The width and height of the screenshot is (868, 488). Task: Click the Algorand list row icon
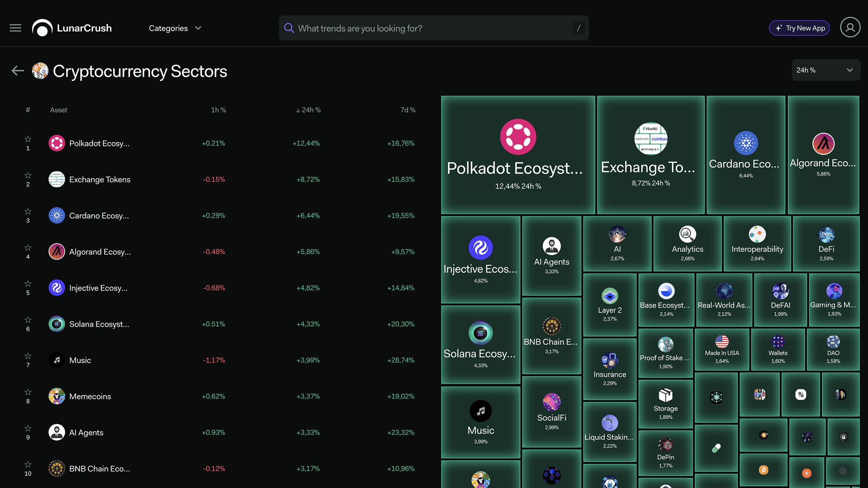57,252
